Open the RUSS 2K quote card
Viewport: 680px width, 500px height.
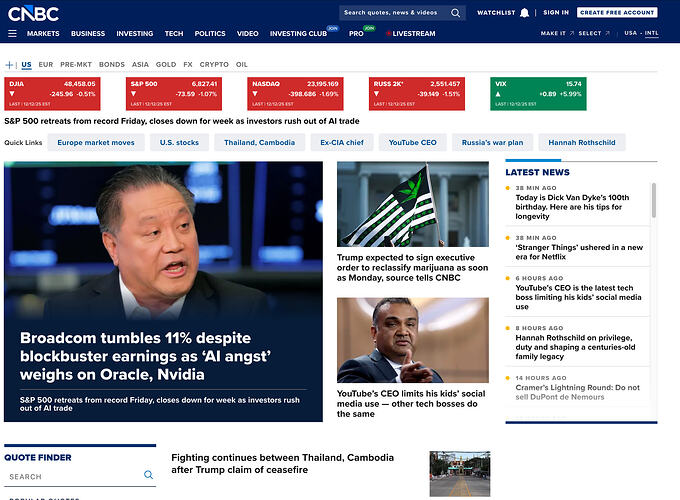point(417,94)
